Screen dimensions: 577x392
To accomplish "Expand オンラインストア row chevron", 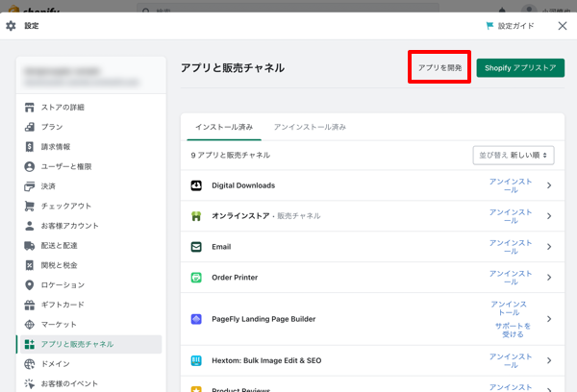I will click(549, 216).
